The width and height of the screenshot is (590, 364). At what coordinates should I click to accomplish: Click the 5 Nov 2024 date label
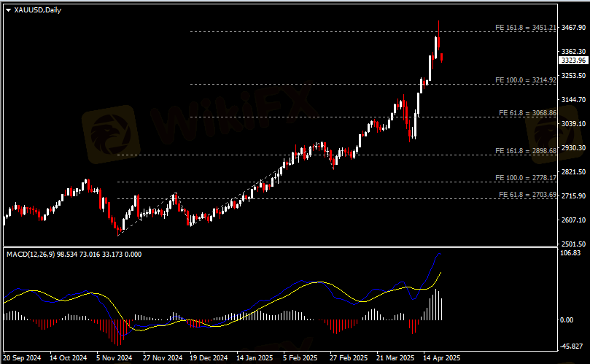(114, 358)
